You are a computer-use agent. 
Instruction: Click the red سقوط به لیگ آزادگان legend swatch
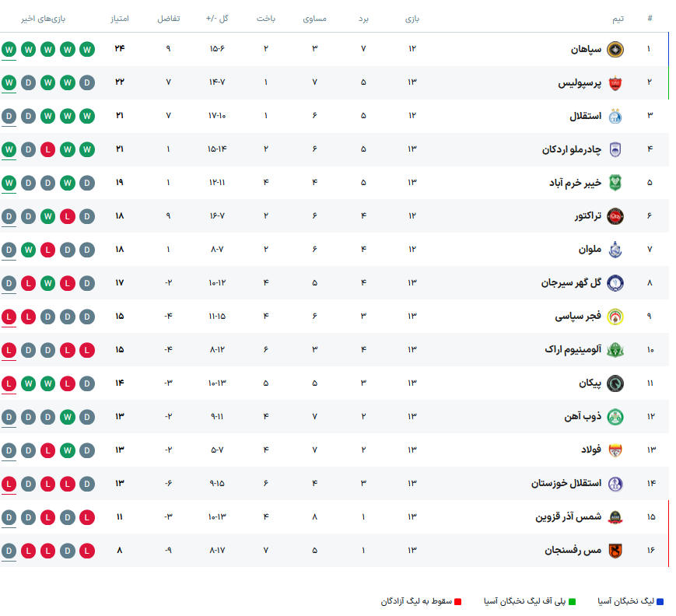458,601
